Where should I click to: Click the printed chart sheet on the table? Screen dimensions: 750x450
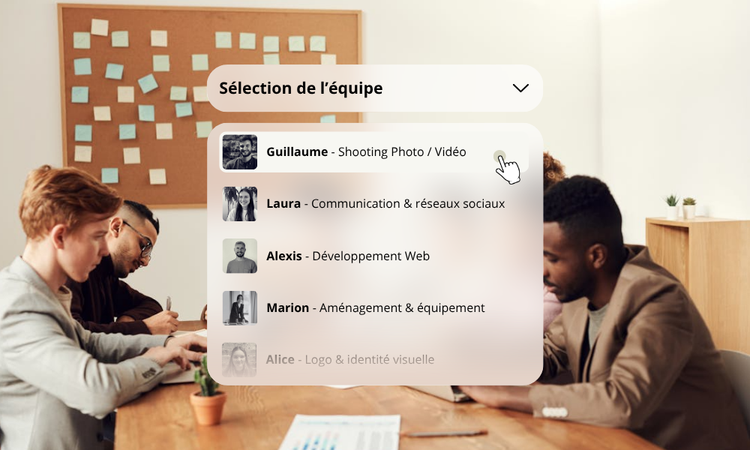pyautogui.click(x=340, y=432)
